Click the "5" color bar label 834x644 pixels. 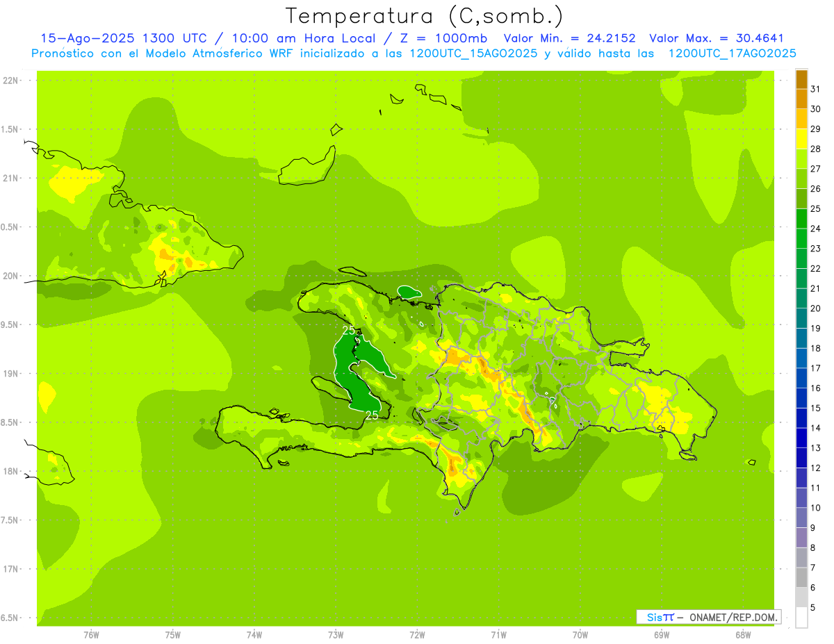(812, 607)
